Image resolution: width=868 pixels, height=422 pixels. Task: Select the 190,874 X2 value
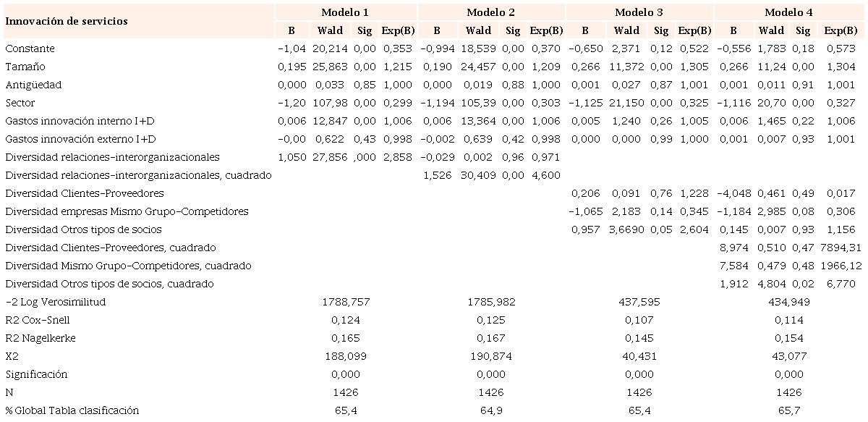click(491, 356)
